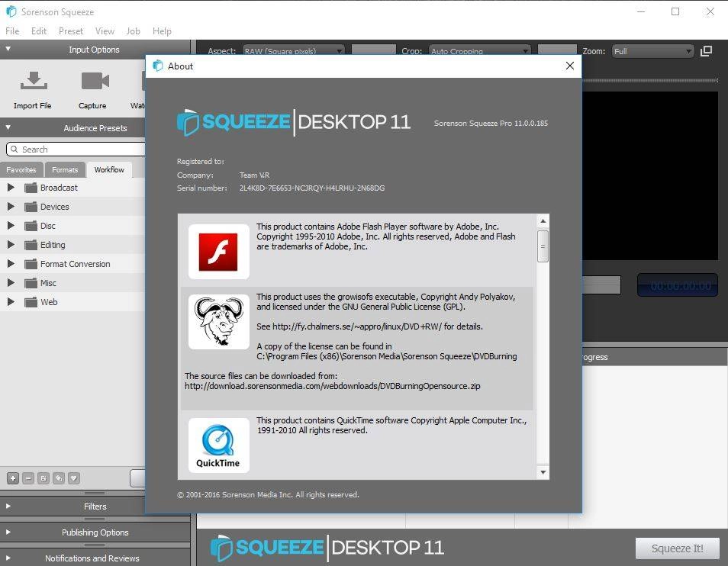Click the Squeeze logo in About dialog

pyautogui.click(x=294, y=122)
